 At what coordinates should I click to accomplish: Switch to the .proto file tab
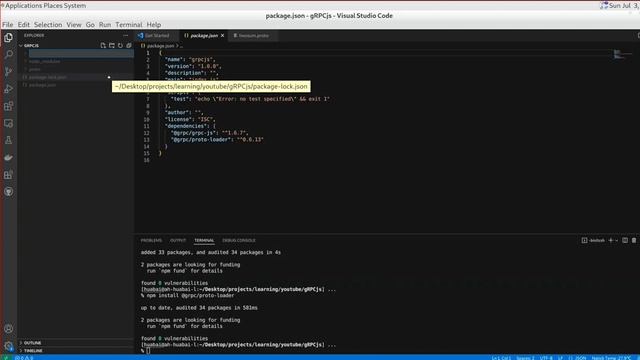[253, 36]
